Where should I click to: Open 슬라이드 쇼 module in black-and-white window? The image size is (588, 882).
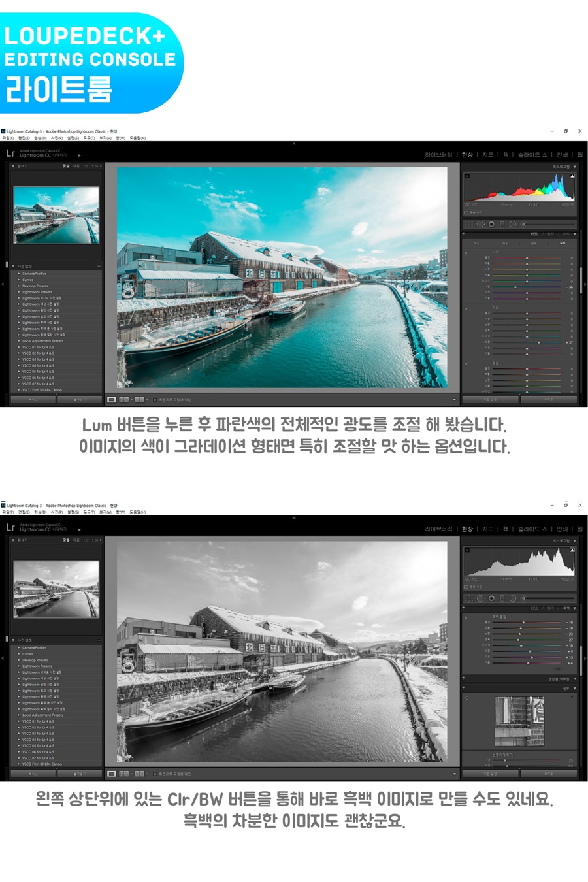(x=532, y=529)
